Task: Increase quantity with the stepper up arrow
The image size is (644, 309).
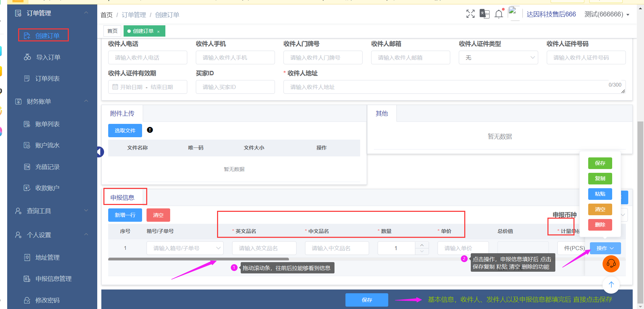Action: pyautogui.click(x=422, y=245)
